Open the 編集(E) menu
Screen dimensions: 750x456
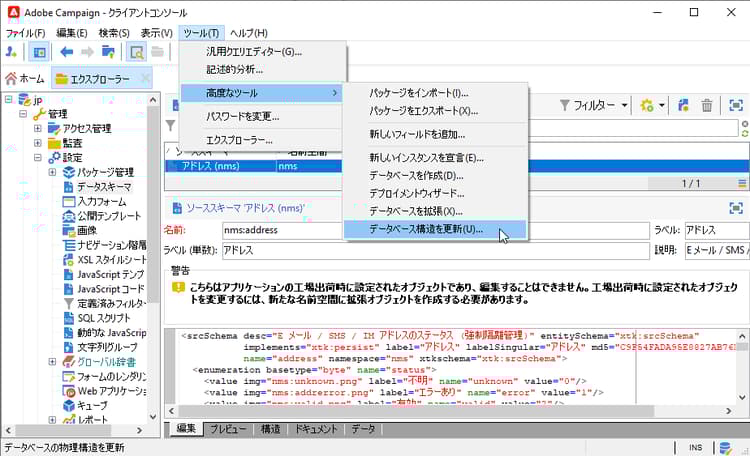tap(72, 33)
